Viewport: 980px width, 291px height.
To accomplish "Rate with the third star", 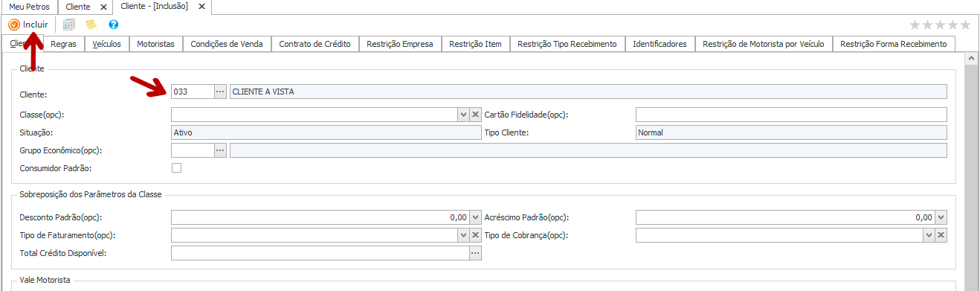I will click(940, 25).
